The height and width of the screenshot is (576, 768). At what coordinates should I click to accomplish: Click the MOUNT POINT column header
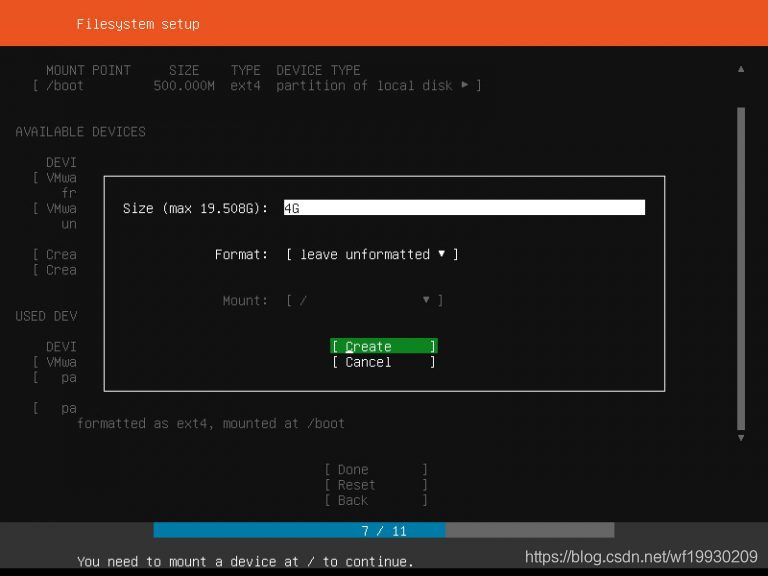point(88,70)
